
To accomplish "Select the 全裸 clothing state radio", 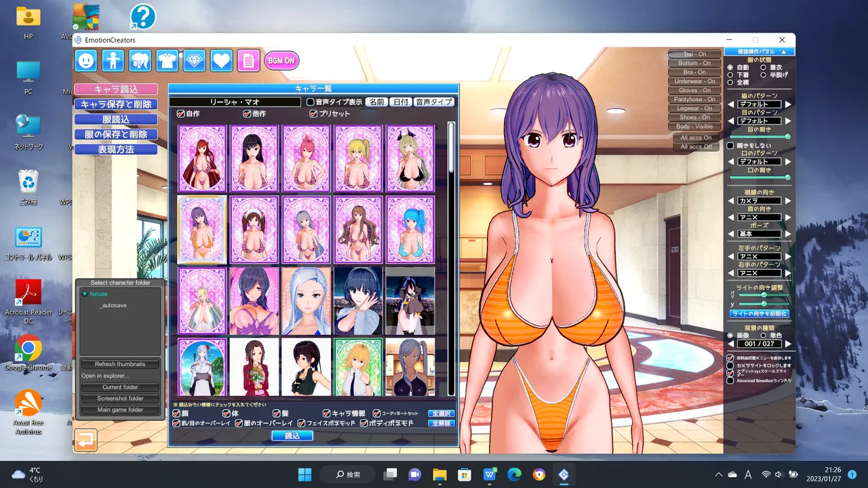I will tap(730, 83).
